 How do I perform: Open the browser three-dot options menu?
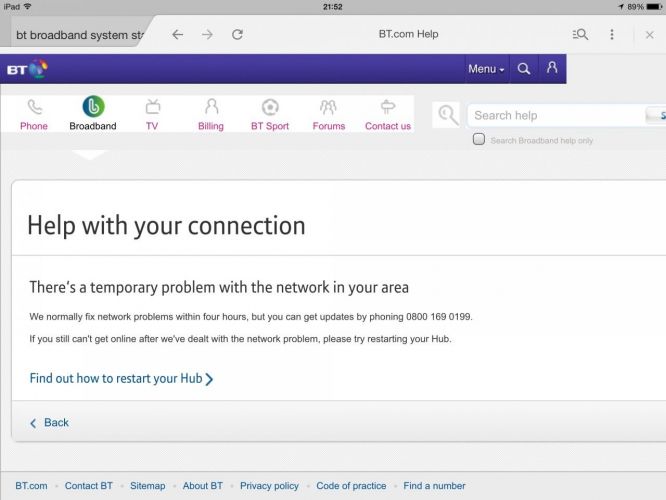click(612, 34)
